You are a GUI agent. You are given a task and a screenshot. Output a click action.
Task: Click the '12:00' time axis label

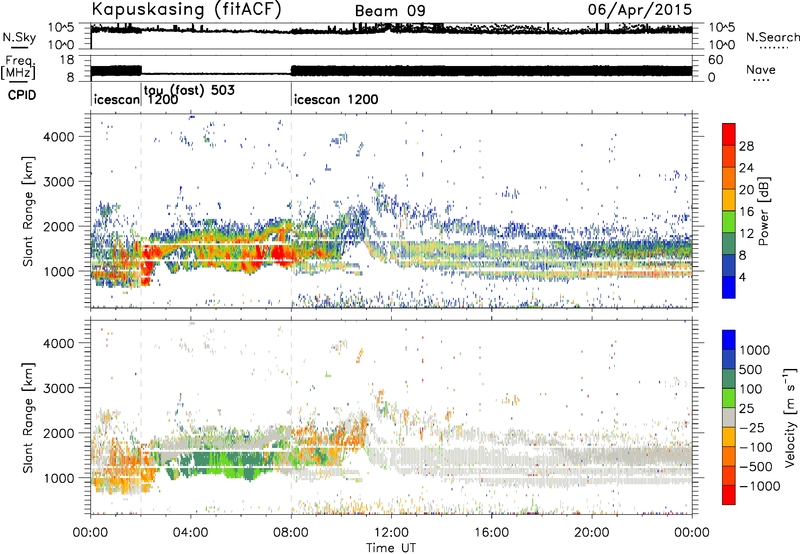391,533
